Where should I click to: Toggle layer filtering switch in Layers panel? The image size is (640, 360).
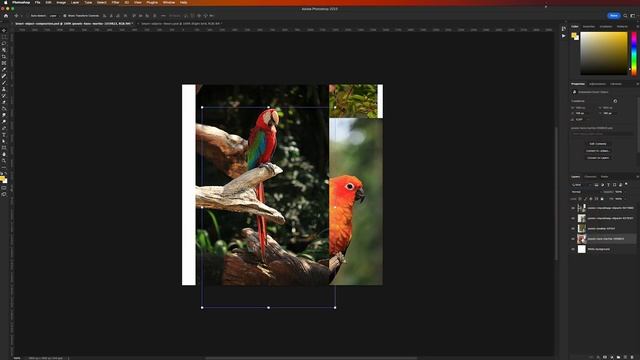tap(626, 184)
